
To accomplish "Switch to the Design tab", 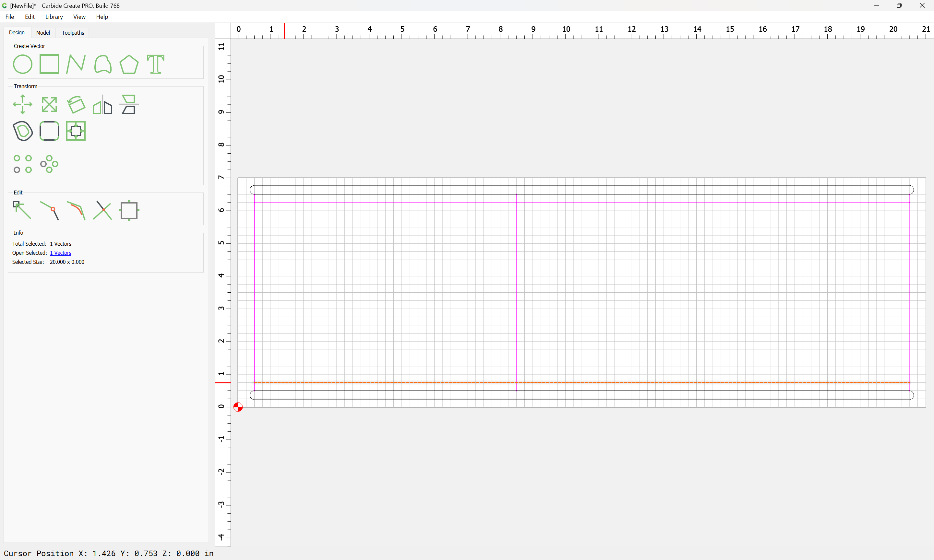I will [17, 32].
